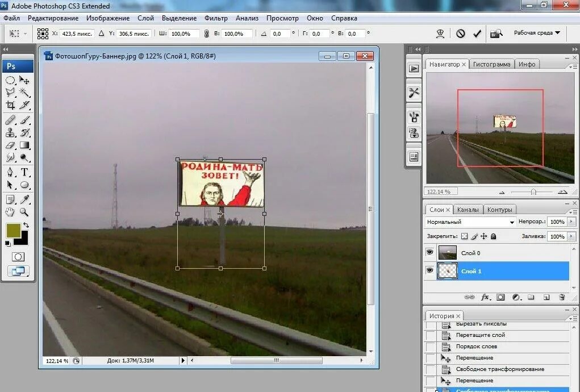Toggle lock transparent pixels
The height and width of the screenshot is (392, 580).
[464, 236]
